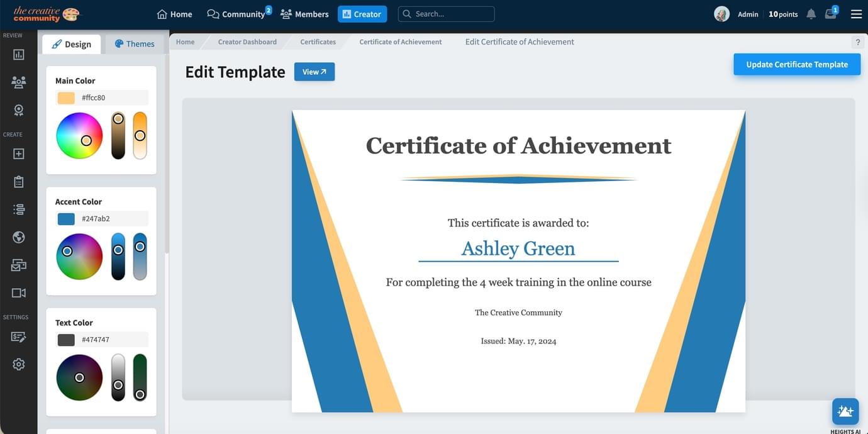Go to Home in top navigation

click(174, 14)
